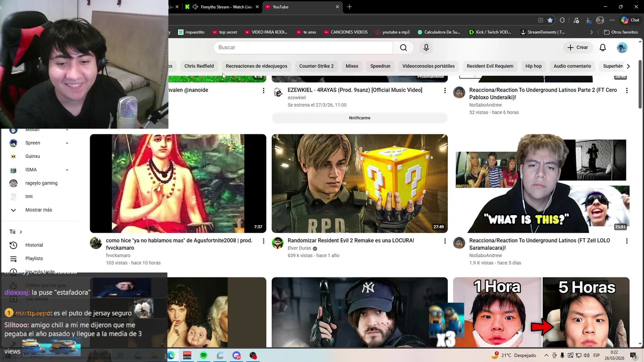
Task: Open OBS Studio from the taskbar
Action: [x=253, y=355]
